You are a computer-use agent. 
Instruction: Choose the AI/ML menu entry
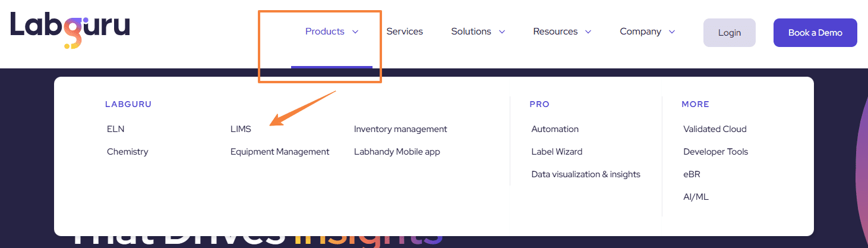[696, 197]
